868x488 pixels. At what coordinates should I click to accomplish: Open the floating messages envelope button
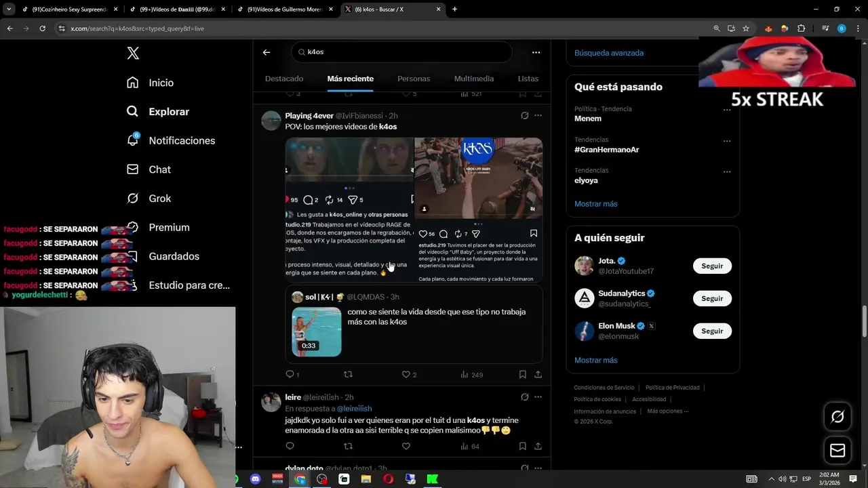click(x=837, y=451)
